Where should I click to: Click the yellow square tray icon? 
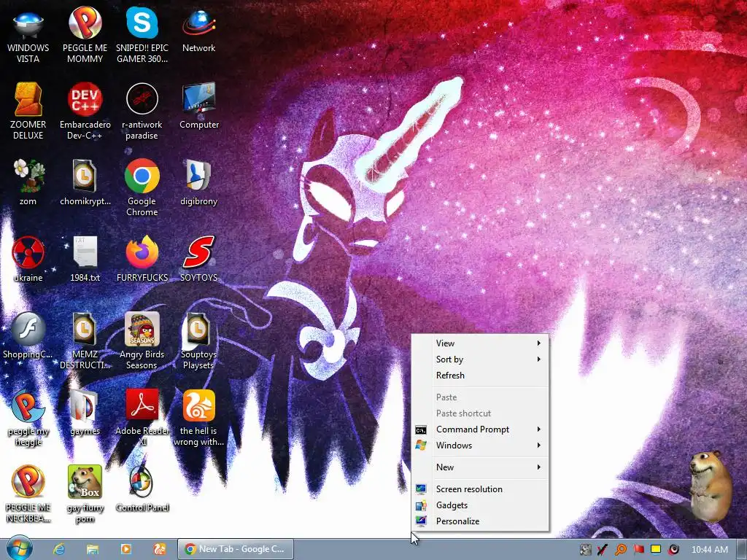[656, 550]
